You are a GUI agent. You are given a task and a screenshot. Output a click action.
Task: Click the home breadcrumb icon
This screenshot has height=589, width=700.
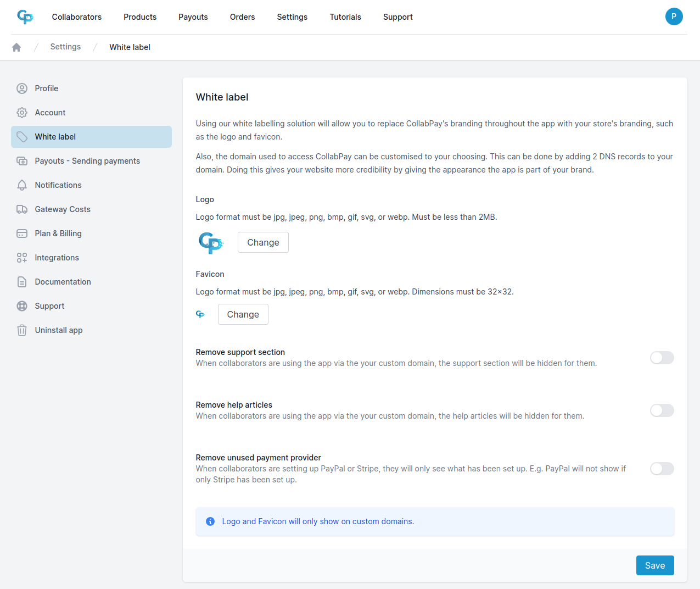point(16,47)
